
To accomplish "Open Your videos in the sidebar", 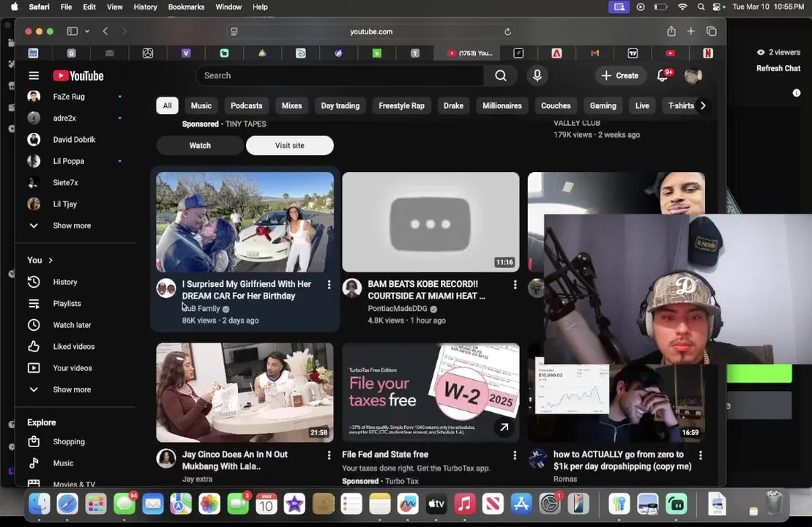I will 72,368.
